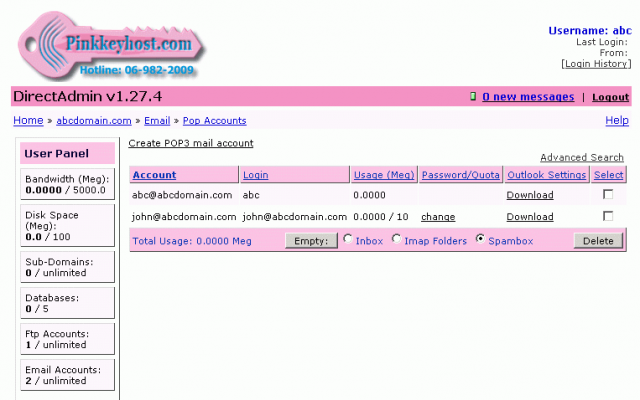640x400 pixels.
Task: View the Login History link
Action: point(595,63)
